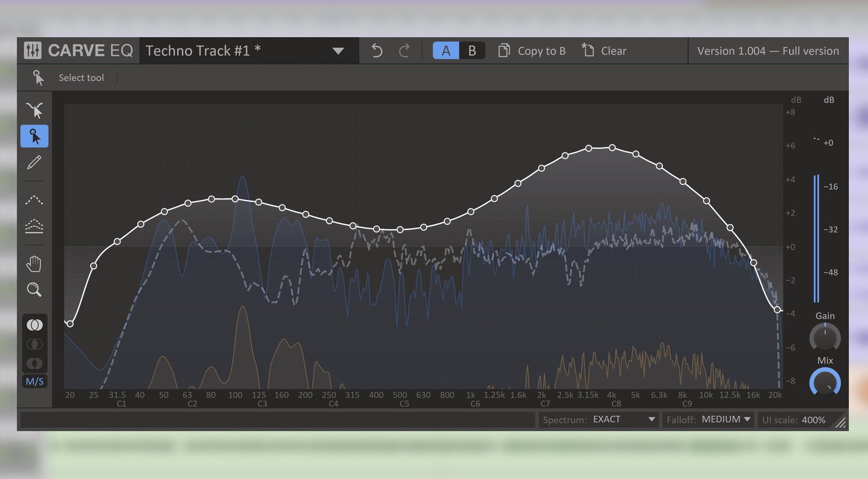Click the redo arrow
Screen dimensions: 868x479
[x=404, y=51]
